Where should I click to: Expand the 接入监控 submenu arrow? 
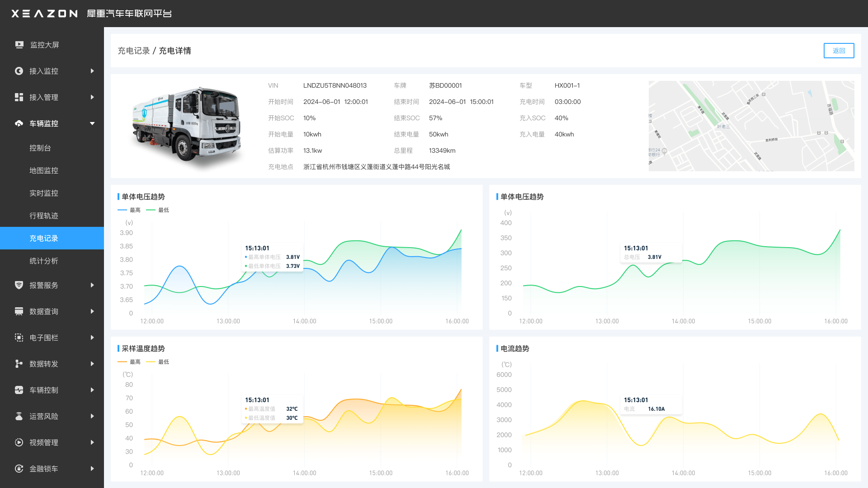coord(92,71)
